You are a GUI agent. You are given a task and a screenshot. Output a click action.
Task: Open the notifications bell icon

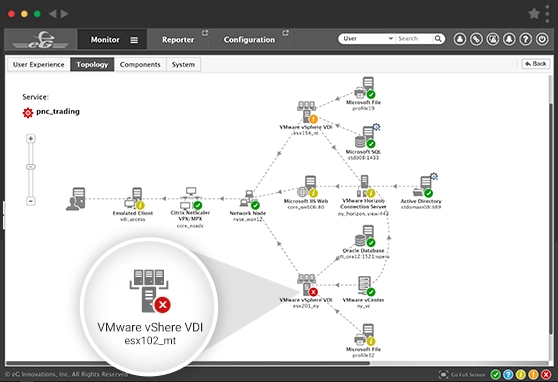tap(509, 39)
